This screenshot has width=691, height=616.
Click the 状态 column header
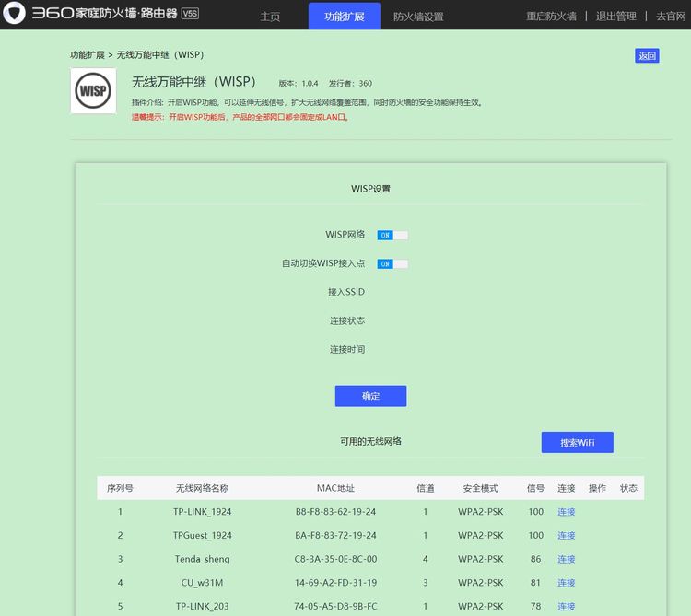click(628, 488)
